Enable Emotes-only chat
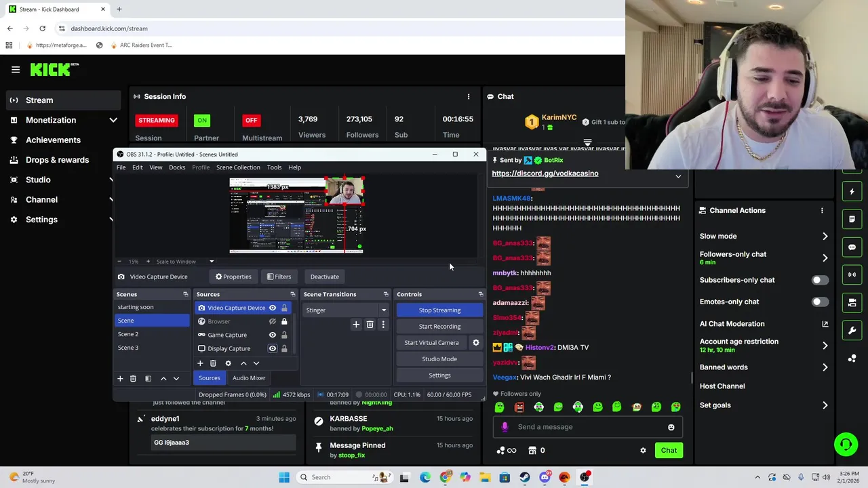868x488 pixels. [x=819, y=302]
